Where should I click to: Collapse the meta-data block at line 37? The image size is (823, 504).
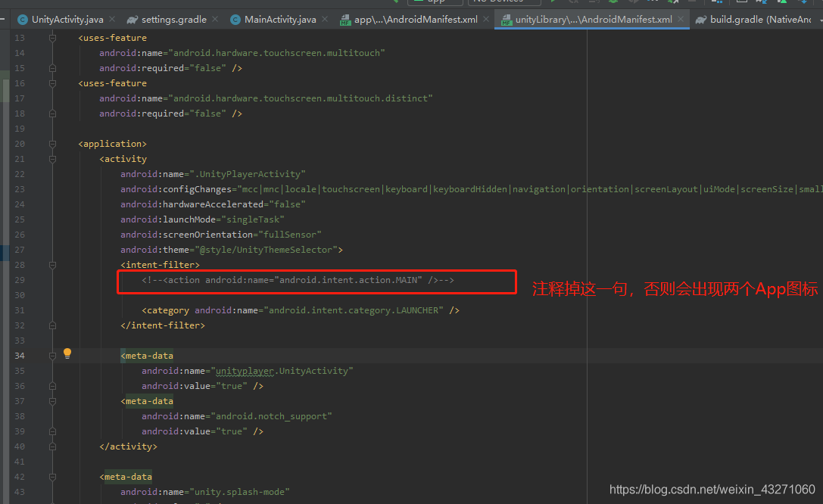[52, 401]
